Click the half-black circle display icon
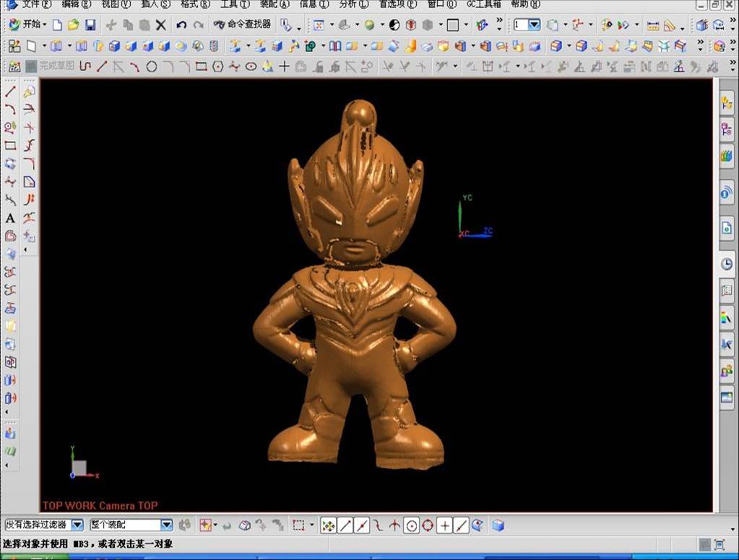Viewport: 739px width, 560px height. 394,25
